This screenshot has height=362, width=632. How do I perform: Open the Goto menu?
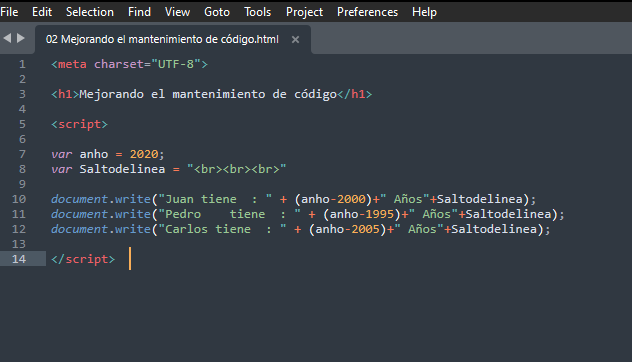[x=217, y=12]
